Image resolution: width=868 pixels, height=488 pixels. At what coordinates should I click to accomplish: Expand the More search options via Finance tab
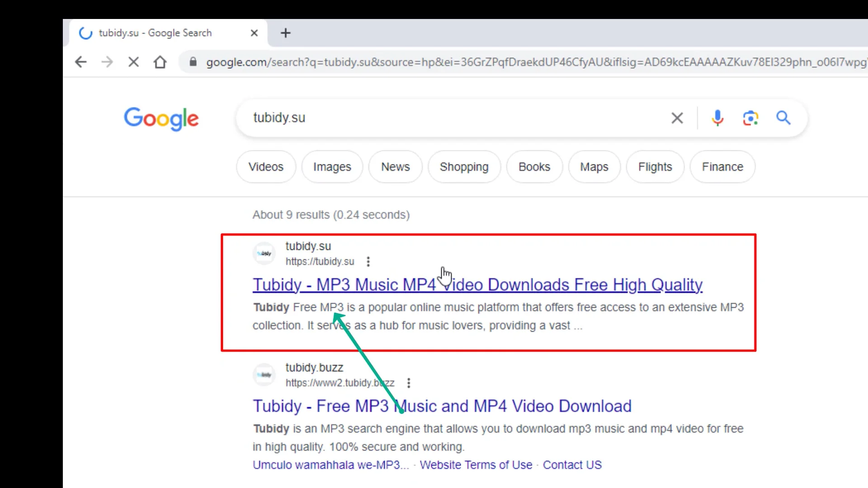point(722,167)
